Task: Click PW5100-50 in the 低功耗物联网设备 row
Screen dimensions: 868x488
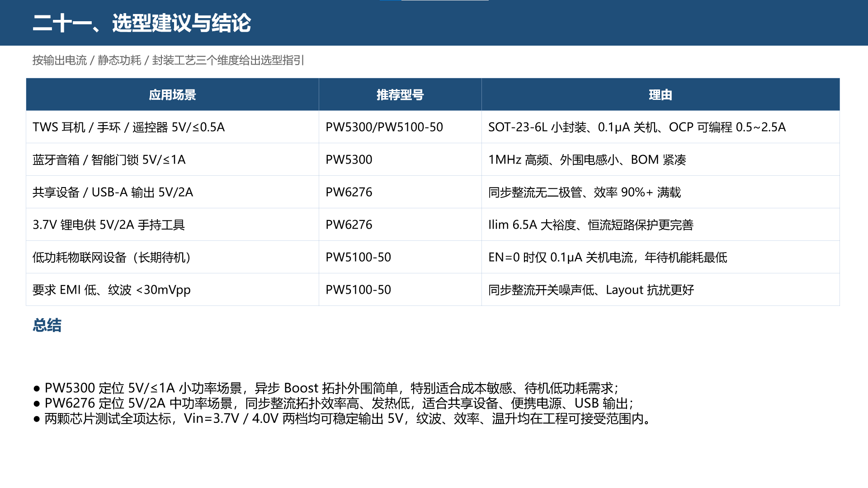Action: (x=400, y=257)
